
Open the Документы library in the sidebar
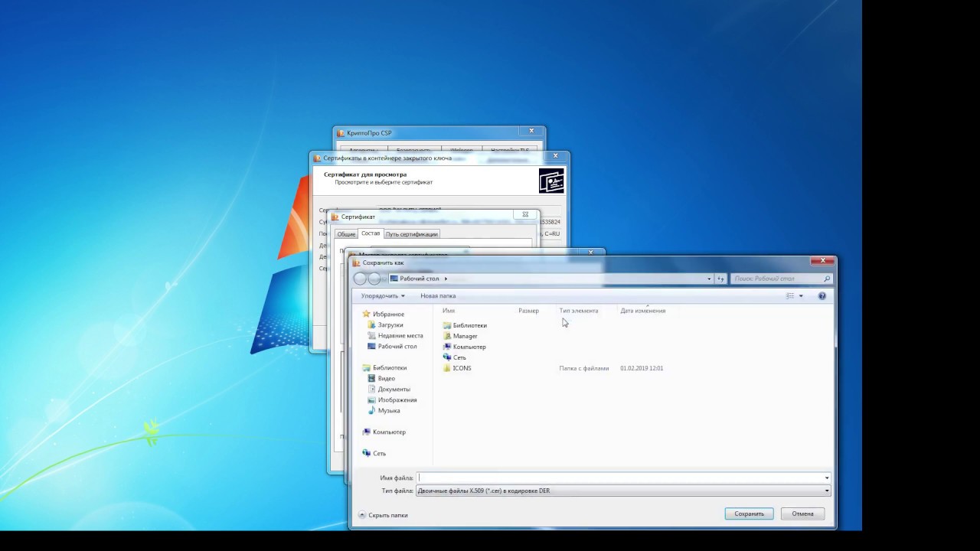tap(394, 389)
